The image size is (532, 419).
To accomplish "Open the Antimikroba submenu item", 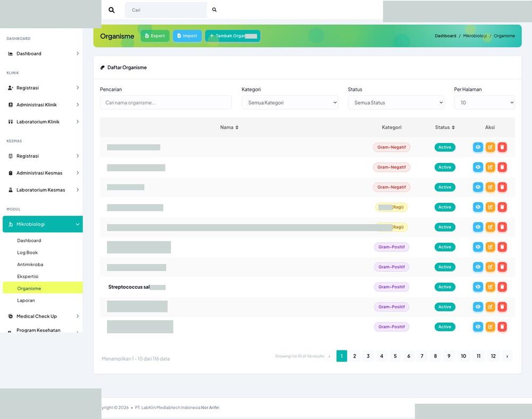I will click(x=30, y=264).
